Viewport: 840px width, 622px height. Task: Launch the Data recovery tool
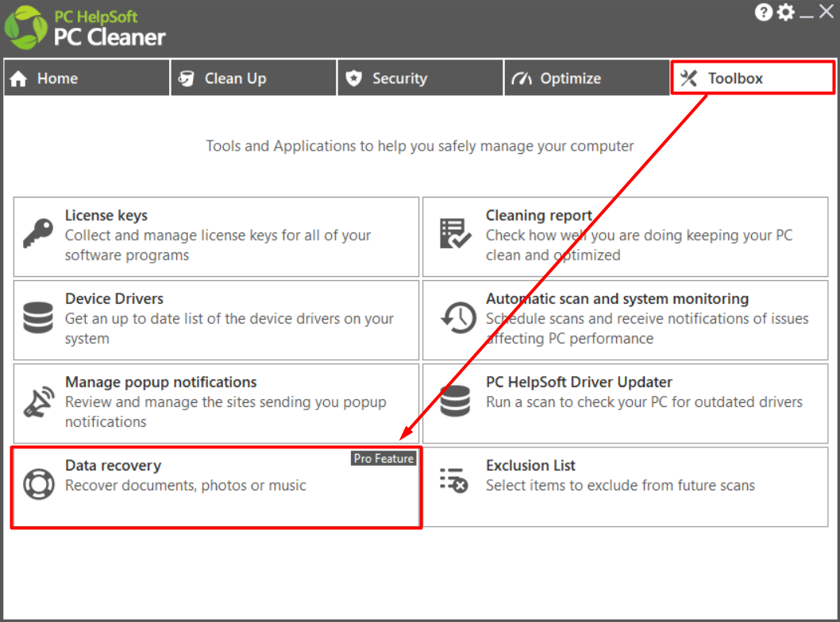click(217, 487)
